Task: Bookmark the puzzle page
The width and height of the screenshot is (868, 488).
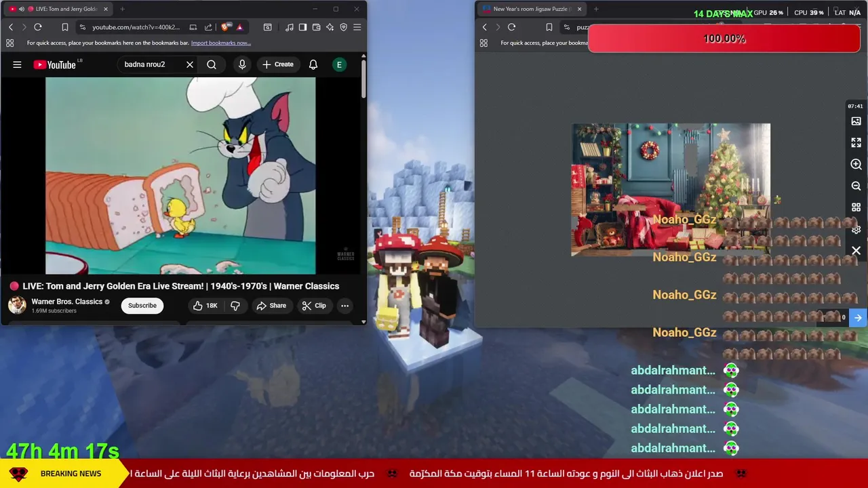Action: click(549, 27)
